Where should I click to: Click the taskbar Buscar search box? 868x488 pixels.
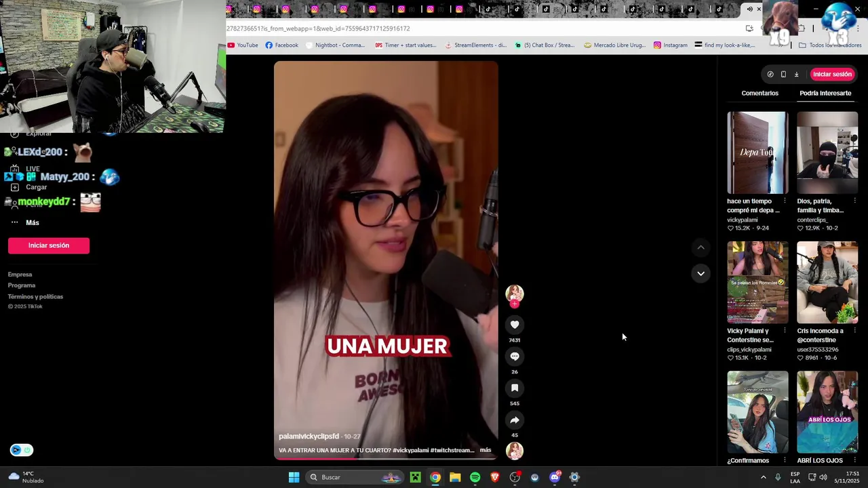coord(355,477)
